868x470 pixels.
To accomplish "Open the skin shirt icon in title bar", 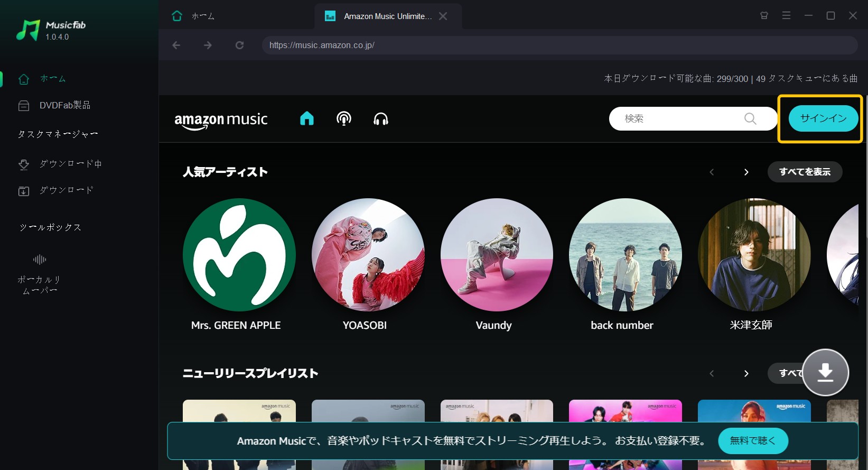I will point(764,16).
